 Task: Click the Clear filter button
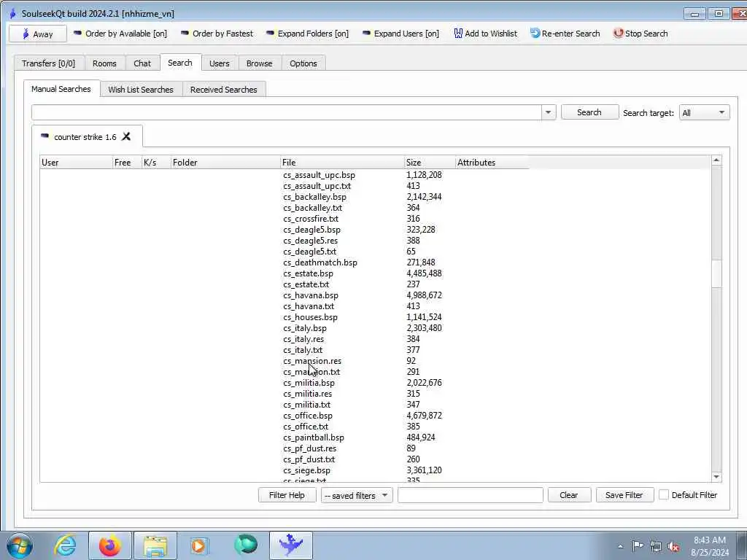[569, 495]
